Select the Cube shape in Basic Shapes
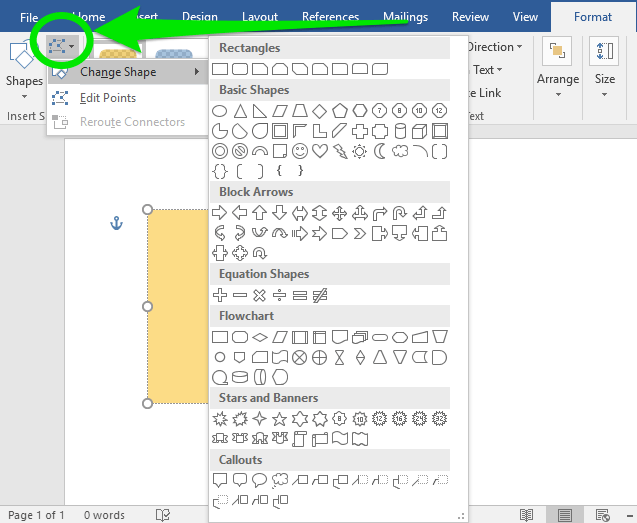 coord(420,131)
